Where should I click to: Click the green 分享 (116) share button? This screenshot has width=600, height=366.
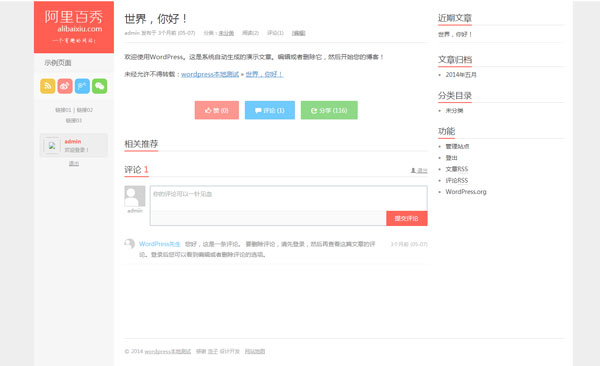329,110
